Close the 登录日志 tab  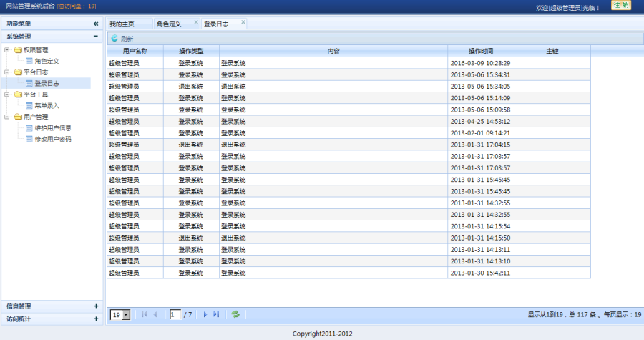tap(243, 22)
